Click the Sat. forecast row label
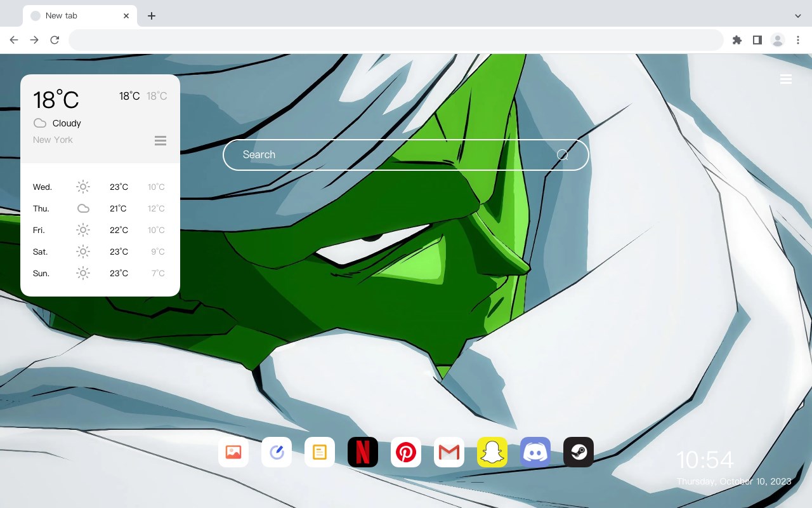This screenshot has height=508, width=812. coord(41,251)
